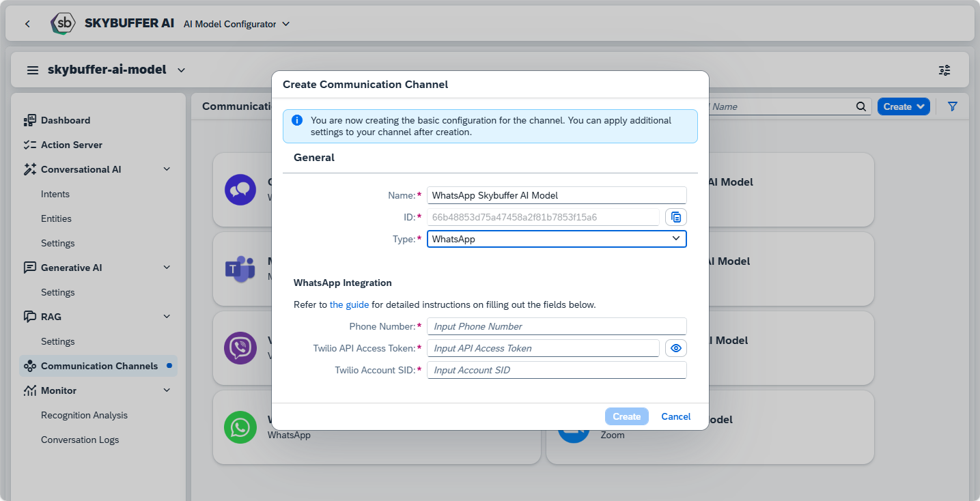Click the Viber channel icon
Viewport: 980px width, 501px height.
(240, 348)
